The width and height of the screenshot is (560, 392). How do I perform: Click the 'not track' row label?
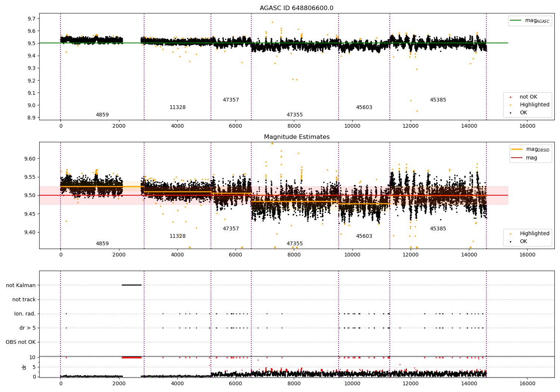pyautogui.click(x=24, y=300)
